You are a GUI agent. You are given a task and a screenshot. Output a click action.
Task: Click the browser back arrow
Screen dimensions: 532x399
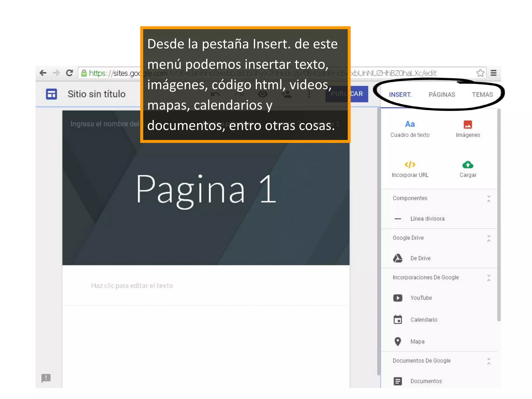(x=43, y=73)
